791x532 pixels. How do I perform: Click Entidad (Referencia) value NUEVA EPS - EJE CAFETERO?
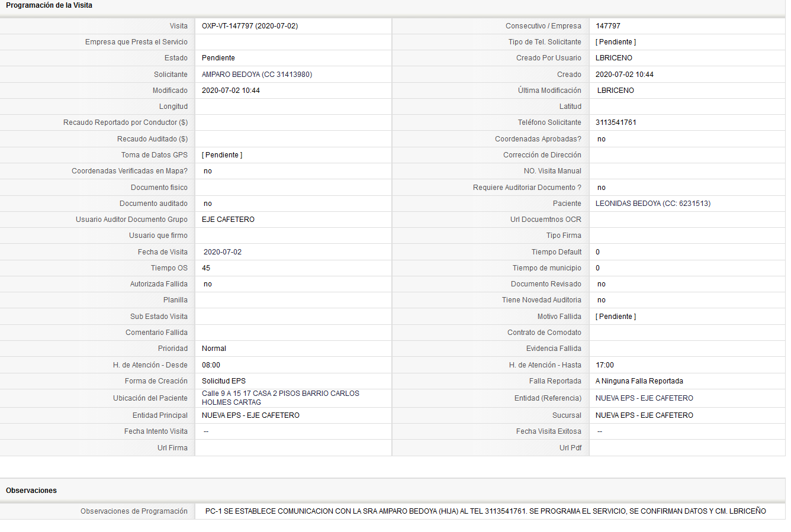tap(644, 398)
